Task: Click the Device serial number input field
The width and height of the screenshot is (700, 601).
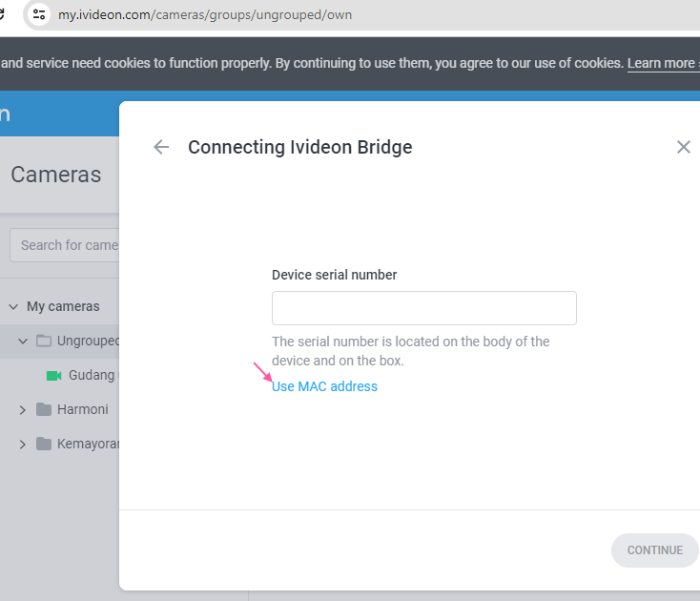Action: 424,308
